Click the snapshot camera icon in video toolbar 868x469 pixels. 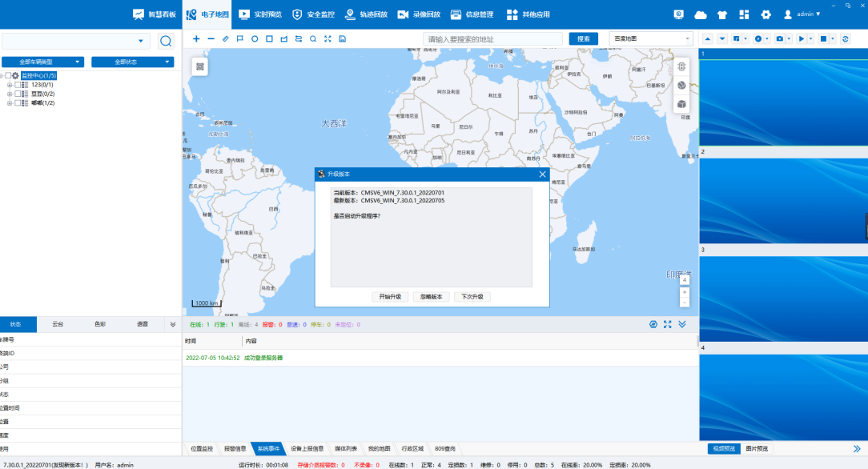click(779, 38)
